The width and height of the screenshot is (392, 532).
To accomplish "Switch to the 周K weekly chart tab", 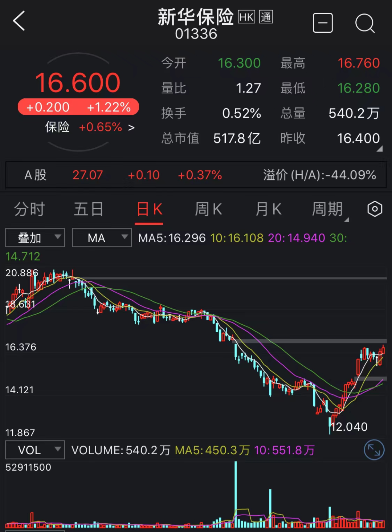I will [208, 209].
